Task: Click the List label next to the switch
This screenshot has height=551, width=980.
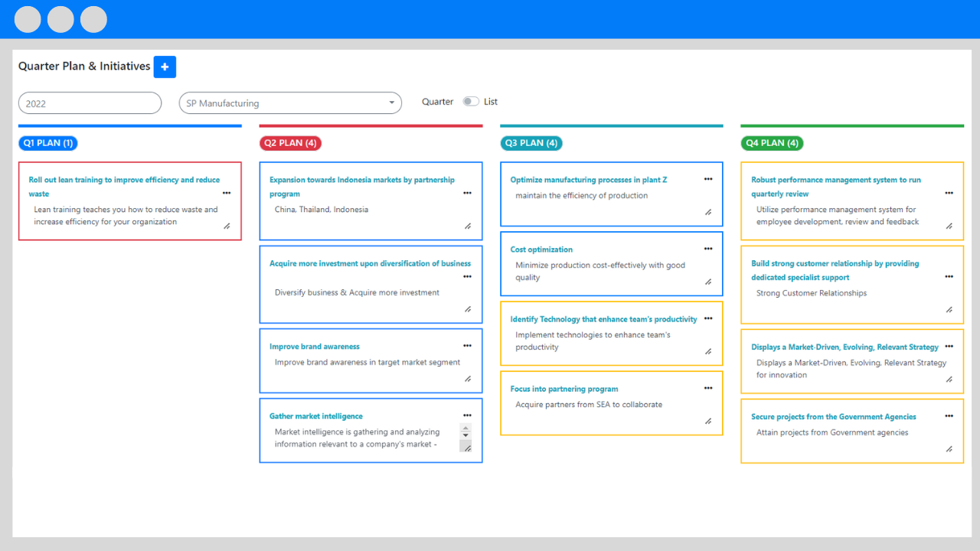Action: pos(491,102)
